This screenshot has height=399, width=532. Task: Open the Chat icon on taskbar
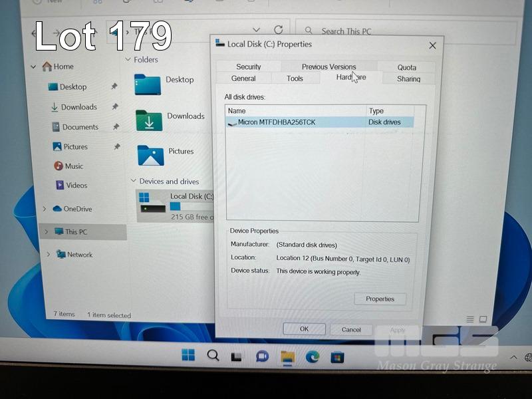point(262,356)
